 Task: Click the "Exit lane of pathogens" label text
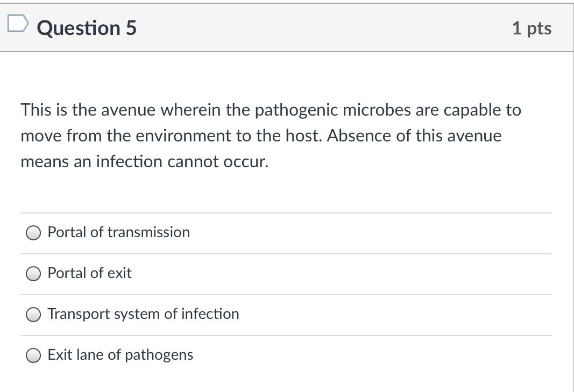pos(120,355)
